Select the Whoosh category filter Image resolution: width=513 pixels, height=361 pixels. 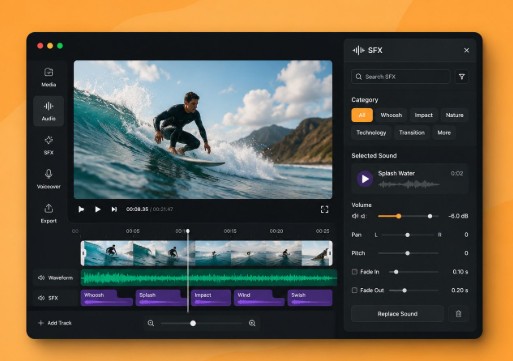[391, 115]
